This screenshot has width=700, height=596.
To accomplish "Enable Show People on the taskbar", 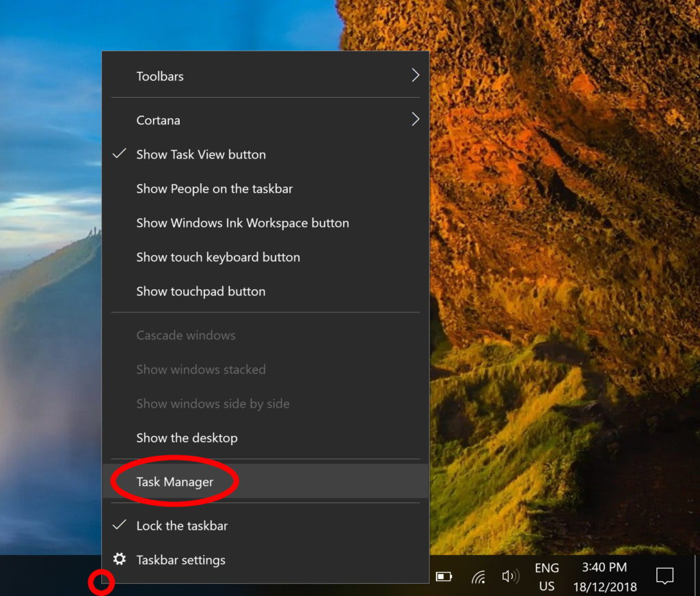I will (214, 189).
